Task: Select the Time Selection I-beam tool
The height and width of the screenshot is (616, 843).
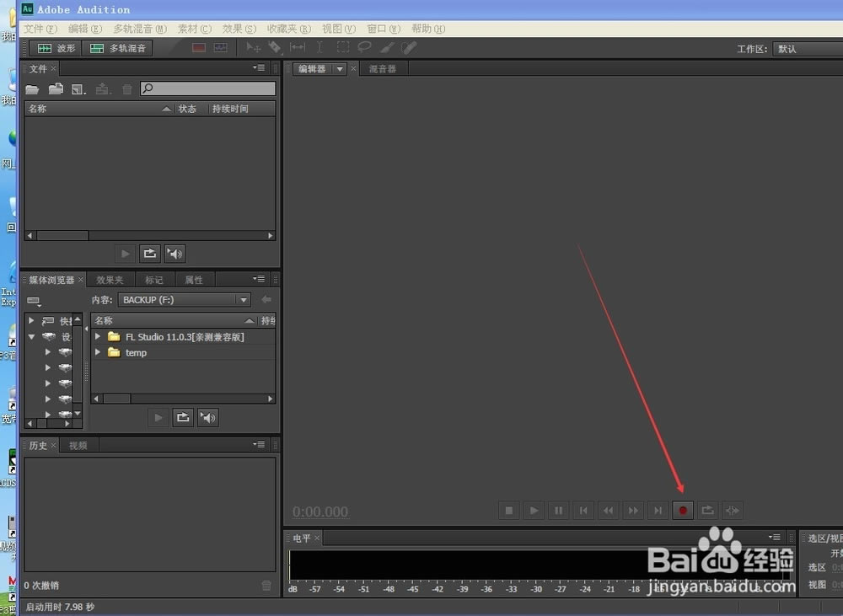Action: pos(319,47)
